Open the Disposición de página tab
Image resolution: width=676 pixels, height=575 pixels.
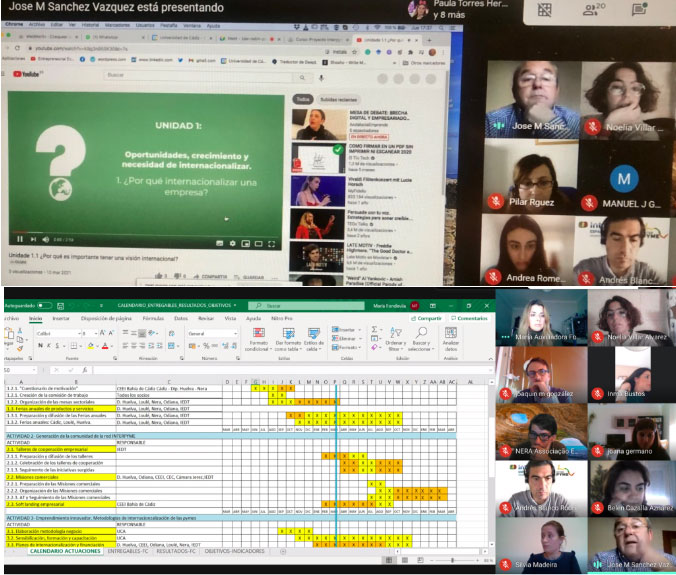pos(106,318)
